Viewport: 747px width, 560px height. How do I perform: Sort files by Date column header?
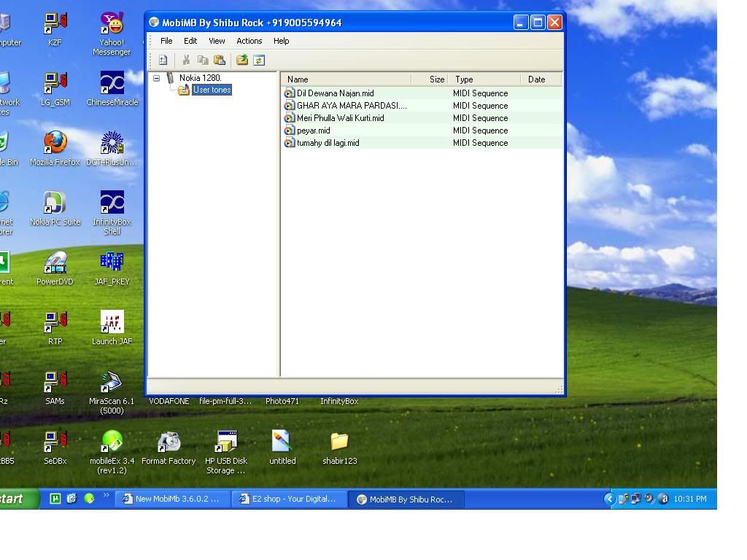(x=541, y=79)
